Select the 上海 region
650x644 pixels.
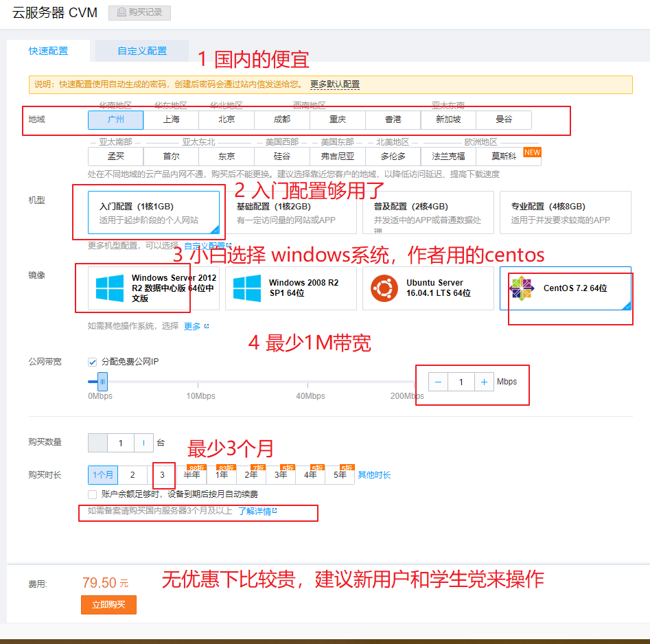[171, 120]
